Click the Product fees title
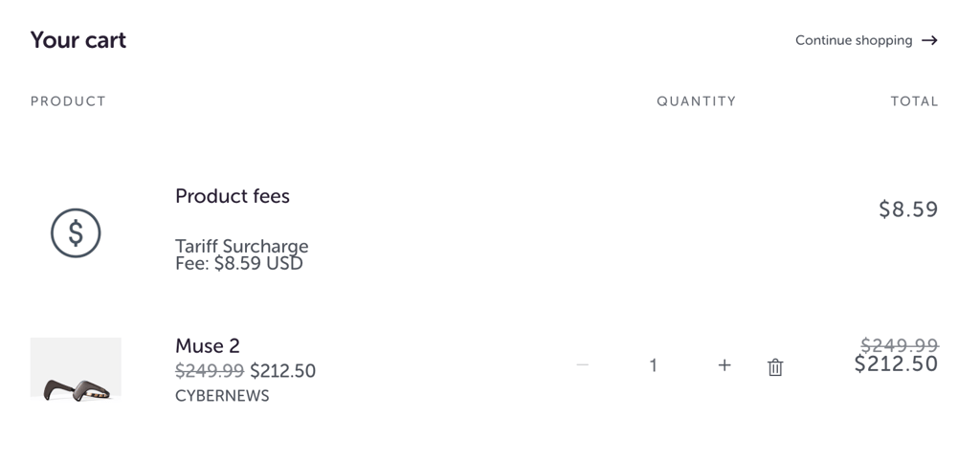Viewport: 980px width, 461px height. click(x=233, y=196)
